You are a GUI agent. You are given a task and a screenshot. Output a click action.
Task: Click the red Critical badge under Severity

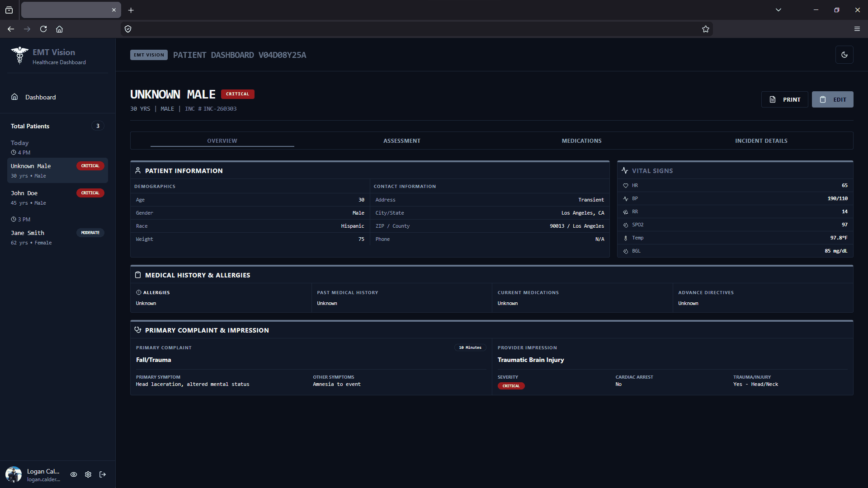[x=511, y=386]
